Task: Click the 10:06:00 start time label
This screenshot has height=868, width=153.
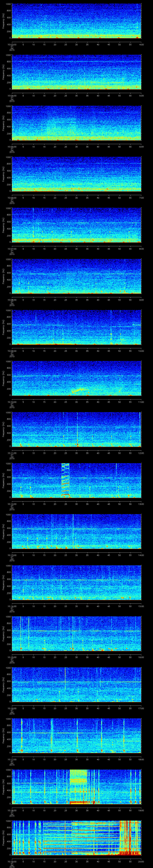Action: pos(12,197)
